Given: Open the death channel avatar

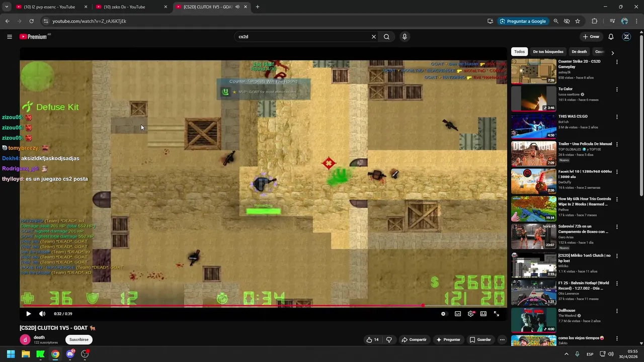Looking at the screenshot, I should pyautogui.click(x=25, y=339).
